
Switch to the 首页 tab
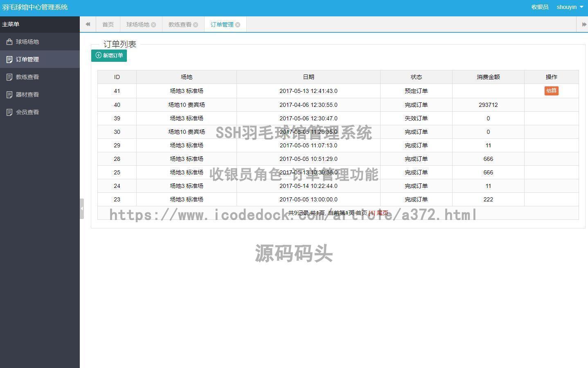108,24
